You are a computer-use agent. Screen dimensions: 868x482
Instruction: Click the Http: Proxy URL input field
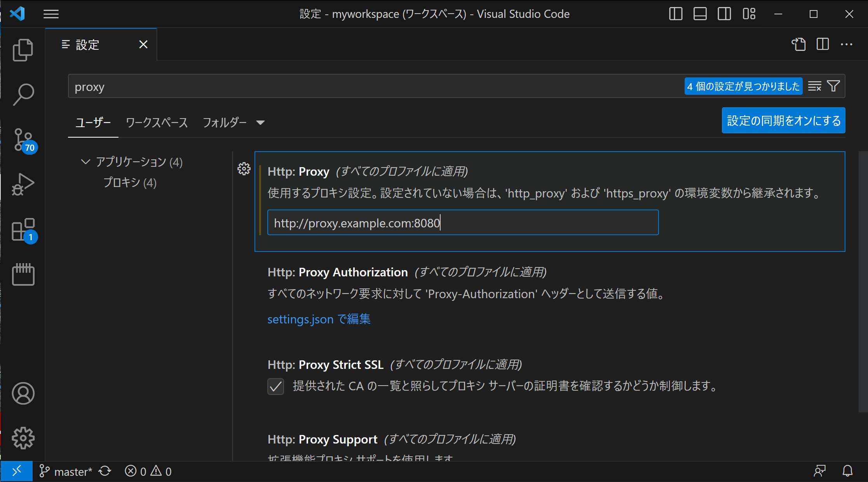click(462, 223)
